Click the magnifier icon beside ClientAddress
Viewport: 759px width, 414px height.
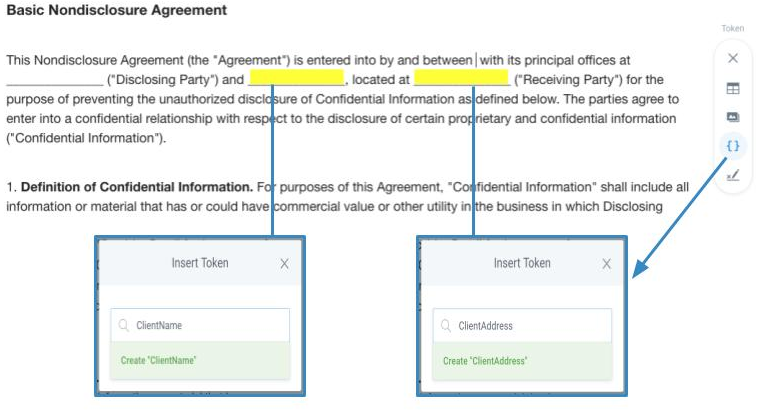click(446, 325)
